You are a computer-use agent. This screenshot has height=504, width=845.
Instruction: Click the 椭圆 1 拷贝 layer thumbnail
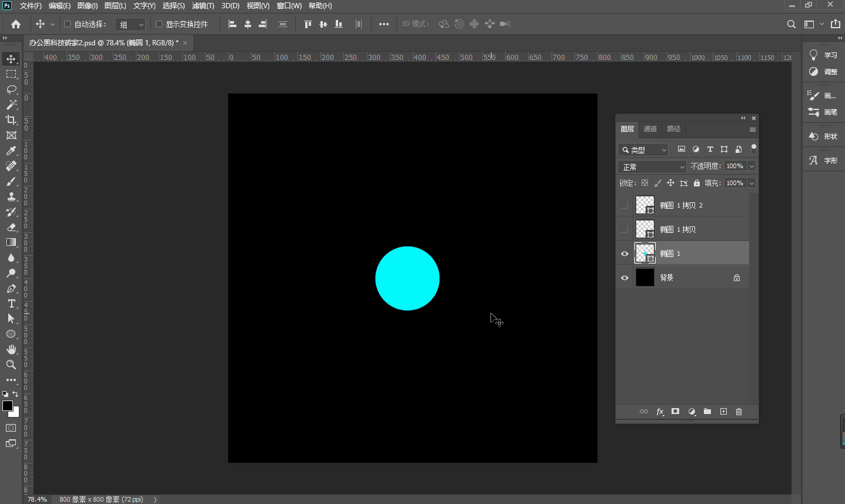(644, 229)
